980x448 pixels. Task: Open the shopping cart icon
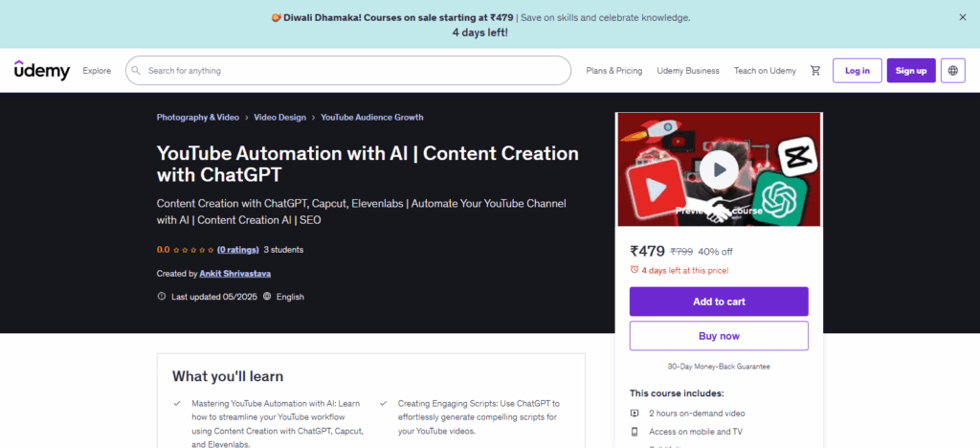tap(815, 71)
